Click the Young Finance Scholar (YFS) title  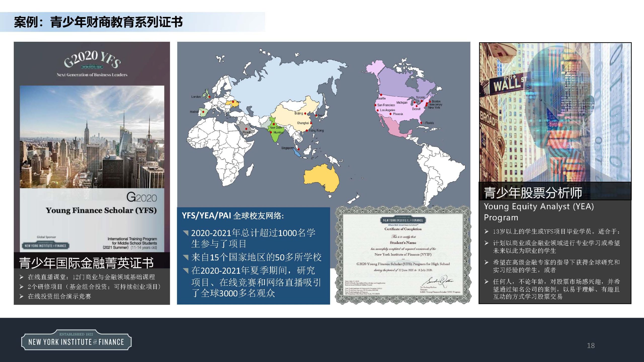coord(101,210)
